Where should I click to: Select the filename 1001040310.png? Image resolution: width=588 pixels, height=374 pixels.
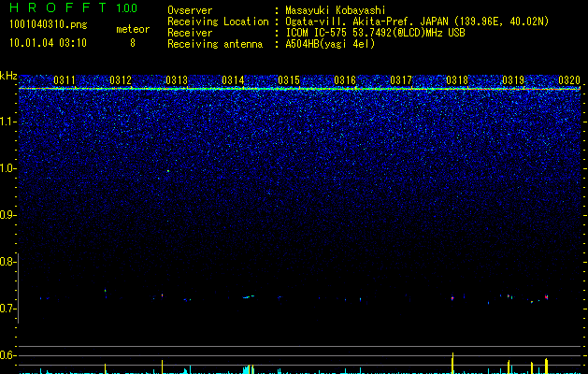49,25
